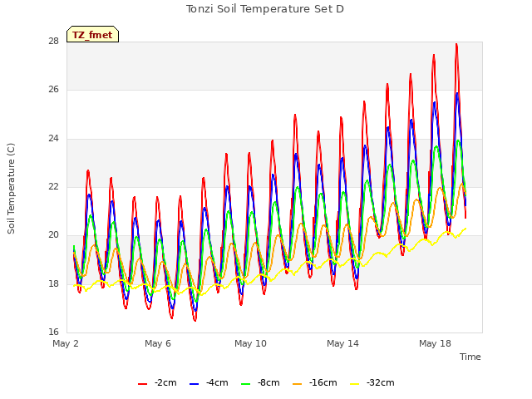This screenshot has width=532, height=399.
Task: Click the May 18 x-axis tick label
Action: (x=435, y=343)
